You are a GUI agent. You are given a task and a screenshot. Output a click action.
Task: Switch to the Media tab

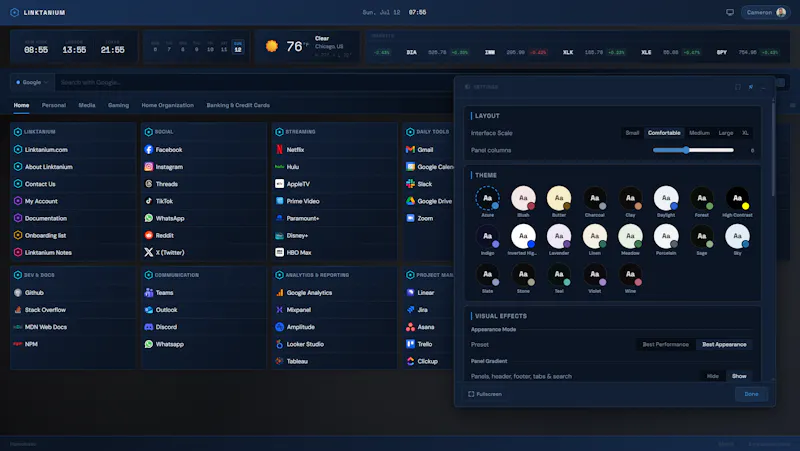point(87,105)
